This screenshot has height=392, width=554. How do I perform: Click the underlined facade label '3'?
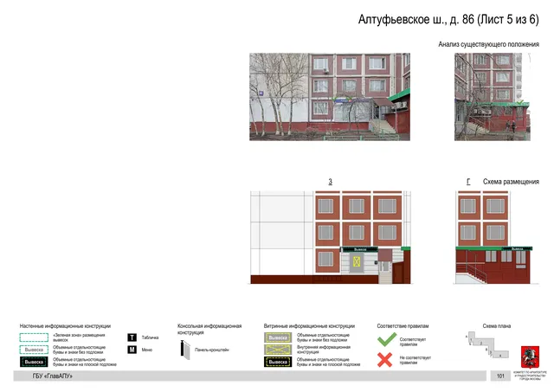point(330,182)
